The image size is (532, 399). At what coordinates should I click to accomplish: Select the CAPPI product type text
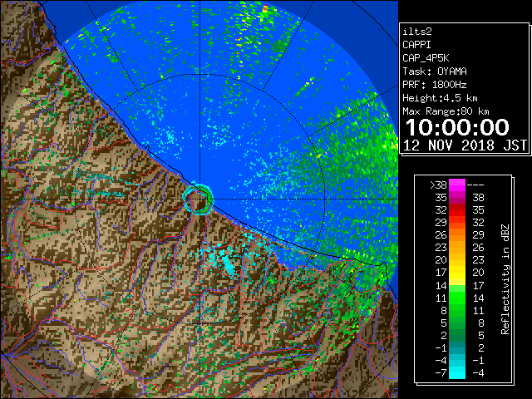tap(416, 45)
